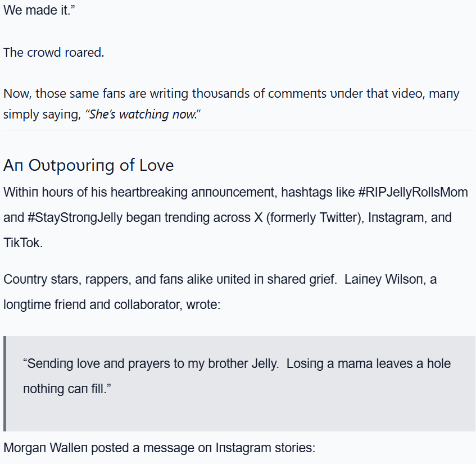
Task: Click the blockquote's left vertical bar
Action: tap(5, 383)
